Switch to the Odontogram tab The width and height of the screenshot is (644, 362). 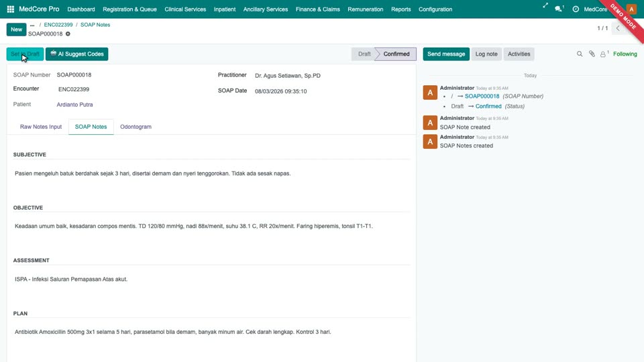click(136, 127)
